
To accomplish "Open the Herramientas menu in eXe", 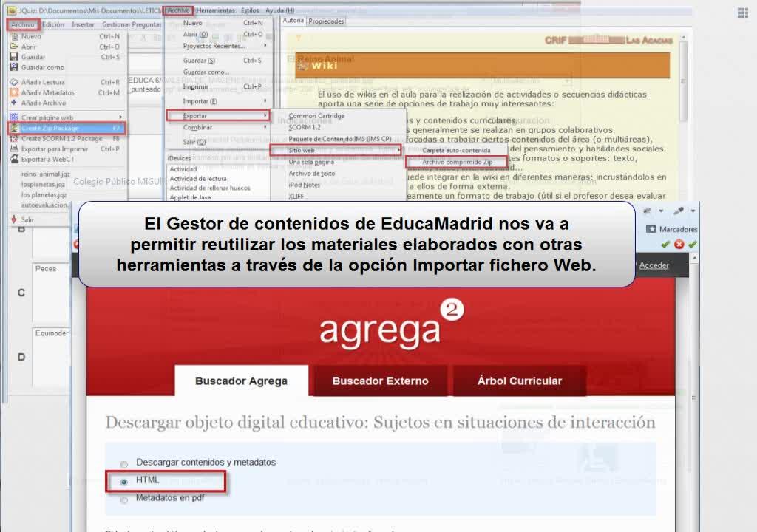I will click(215, 10).
